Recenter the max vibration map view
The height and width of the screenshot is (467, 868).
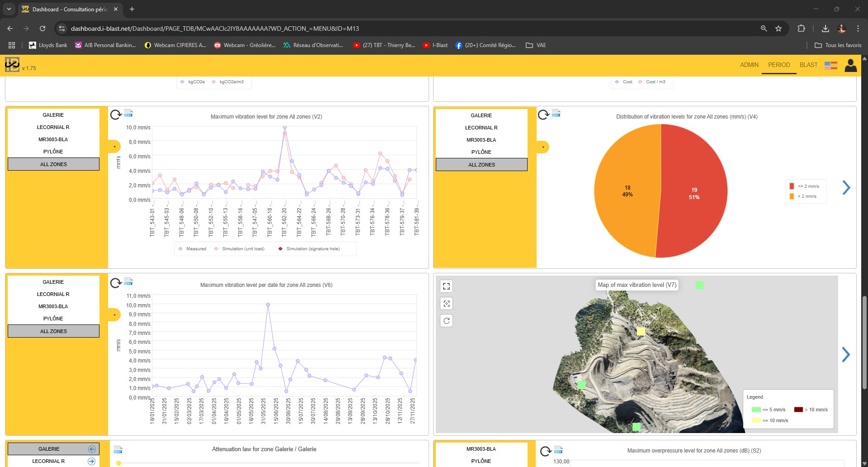pos(446,304)
